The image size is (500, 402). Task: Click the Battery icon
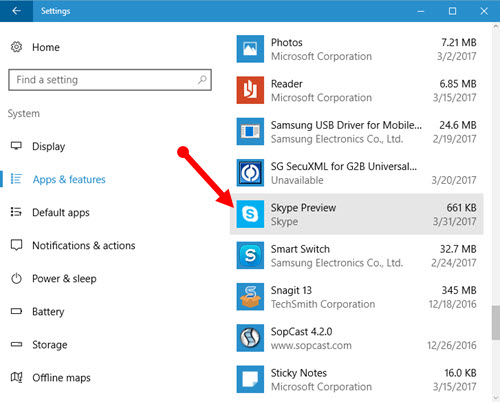(16, 311)
